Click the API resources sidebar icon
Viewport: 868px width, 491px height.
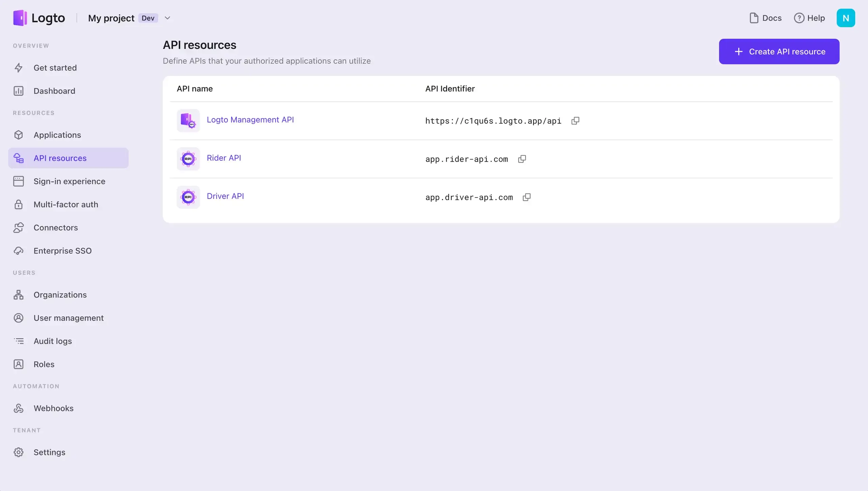[x=19, y=158]
